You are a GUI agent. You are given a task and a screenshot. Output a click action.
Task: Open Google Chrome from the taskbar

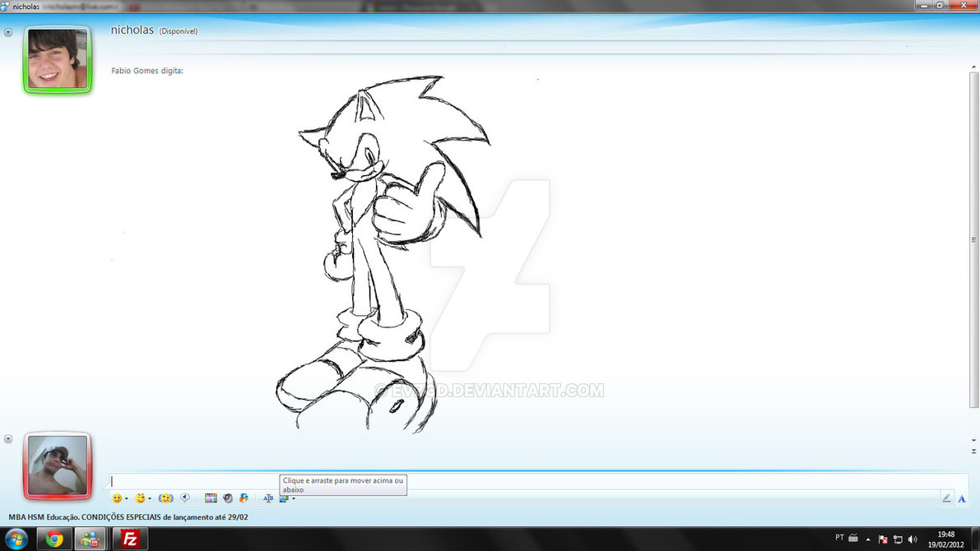coord(53,539)
